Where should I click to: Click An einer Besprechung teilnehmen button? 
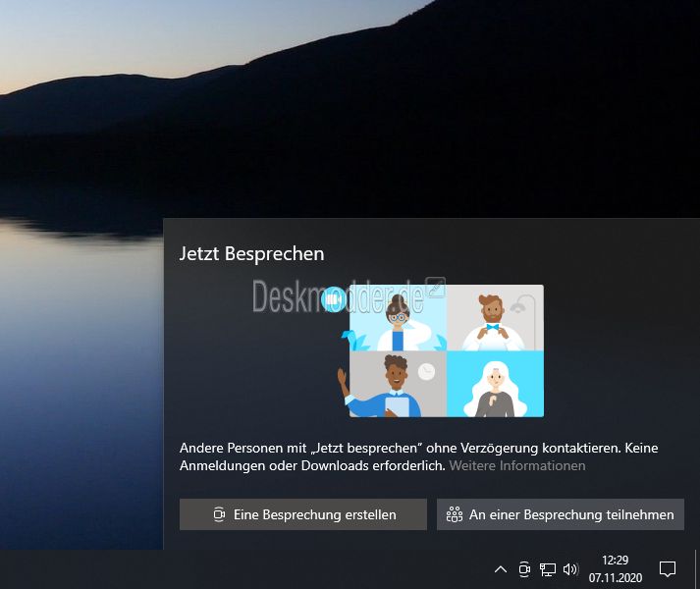[561, 514]
